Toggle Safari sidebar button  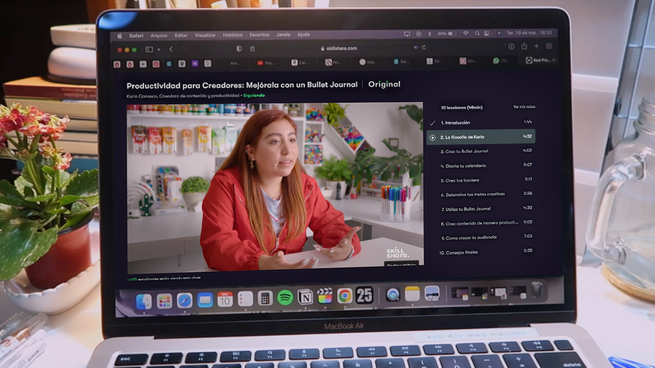[x=149, y=49]
